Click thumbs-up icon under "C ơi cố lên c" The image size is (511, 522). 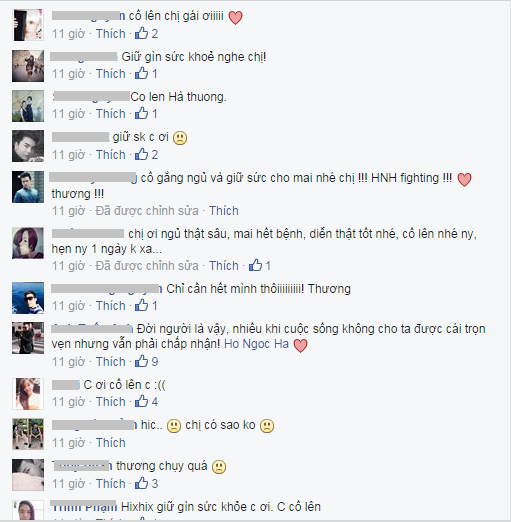[141, 401]
